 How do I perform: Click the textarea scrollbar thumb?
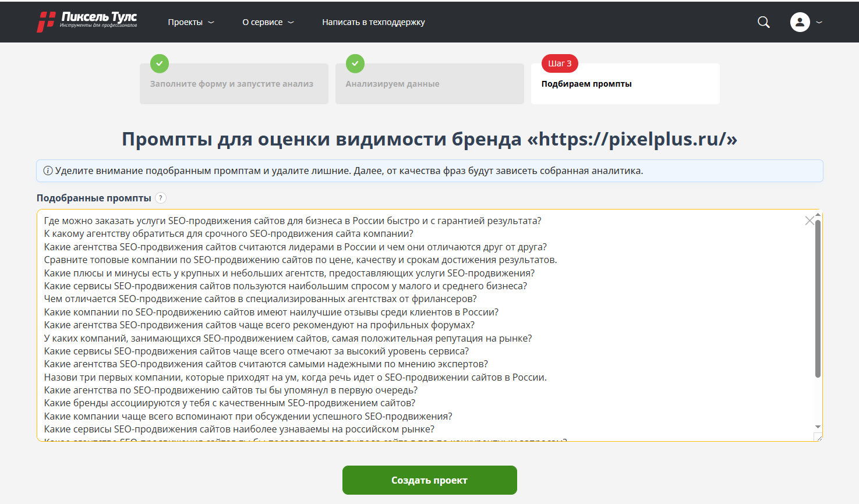818,299
